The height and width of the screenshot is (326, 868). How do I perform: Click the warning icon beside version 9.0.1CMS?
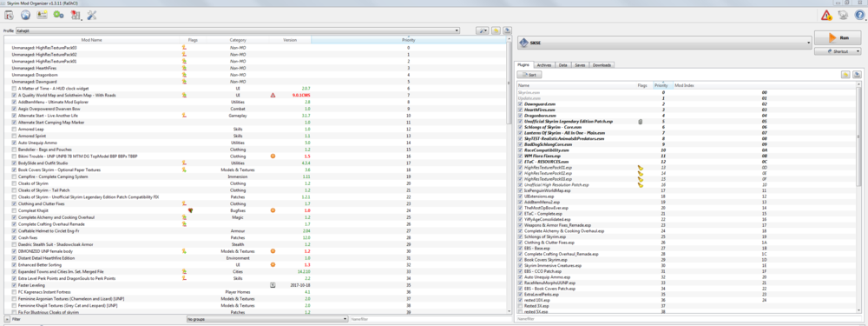tap(273, 96)
